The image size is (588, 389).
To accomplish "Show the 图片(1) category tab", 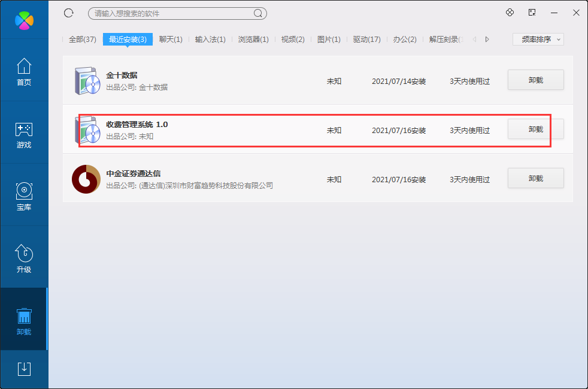I will (329, 40).
